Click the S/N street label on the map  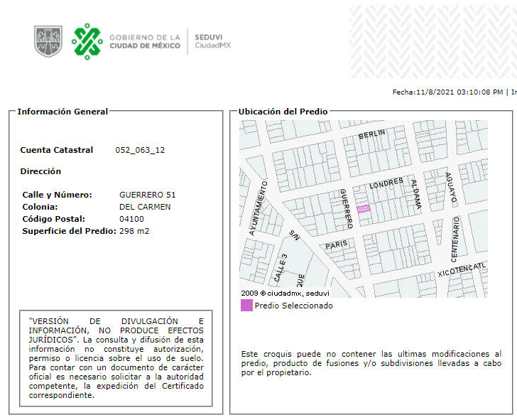coord(294,235)
